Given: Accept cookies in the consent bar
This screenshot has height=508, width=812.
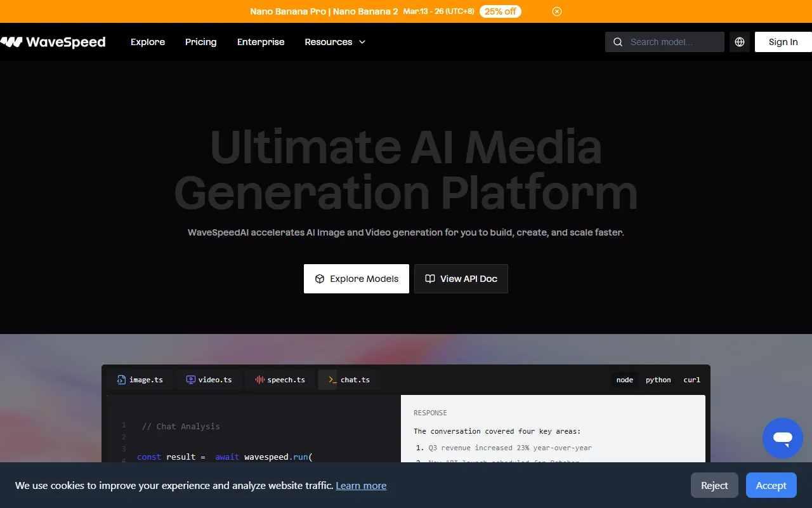Looking at the screenshot, I should (771, 485).
